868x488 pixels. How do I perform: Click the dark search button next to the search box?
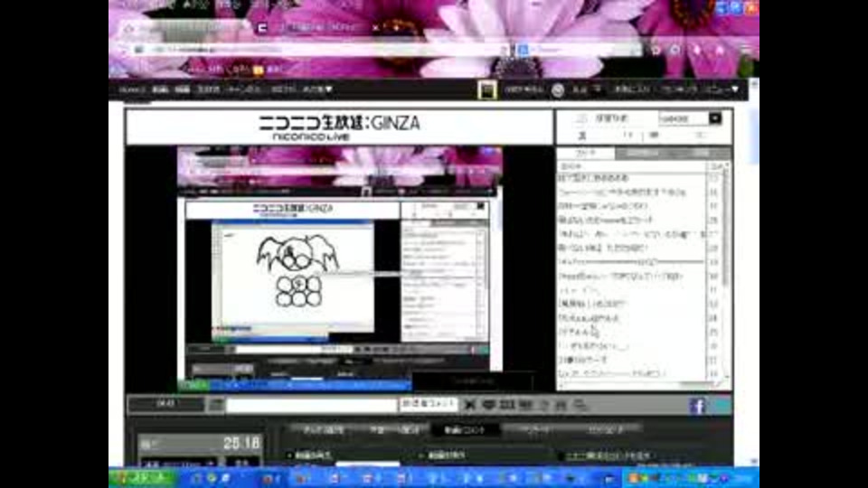[715, 118]
